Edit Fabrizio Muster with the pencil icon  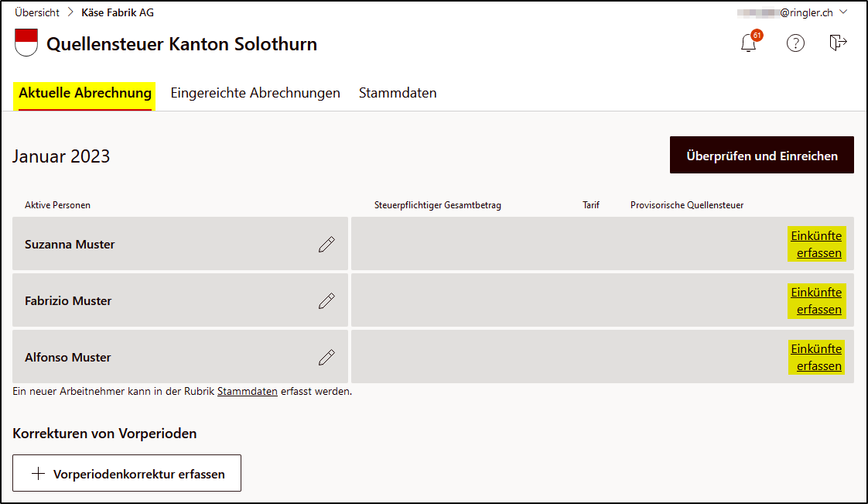(x=326, y=300)
